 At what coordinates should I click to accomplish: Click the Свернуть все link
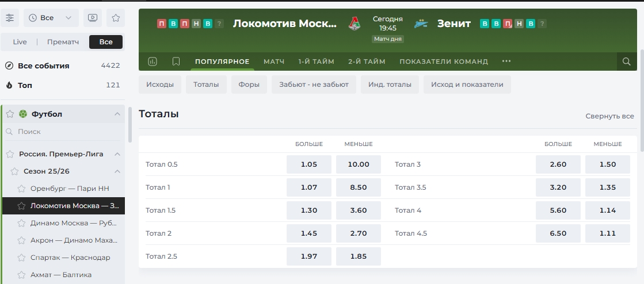point(609,116)
